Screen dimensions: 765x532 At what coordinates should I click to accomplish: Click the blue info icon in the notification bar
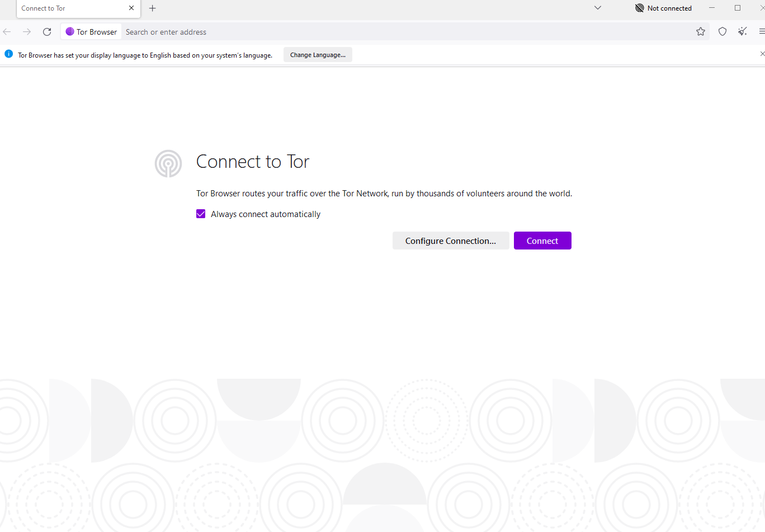(x=9, y=54)
